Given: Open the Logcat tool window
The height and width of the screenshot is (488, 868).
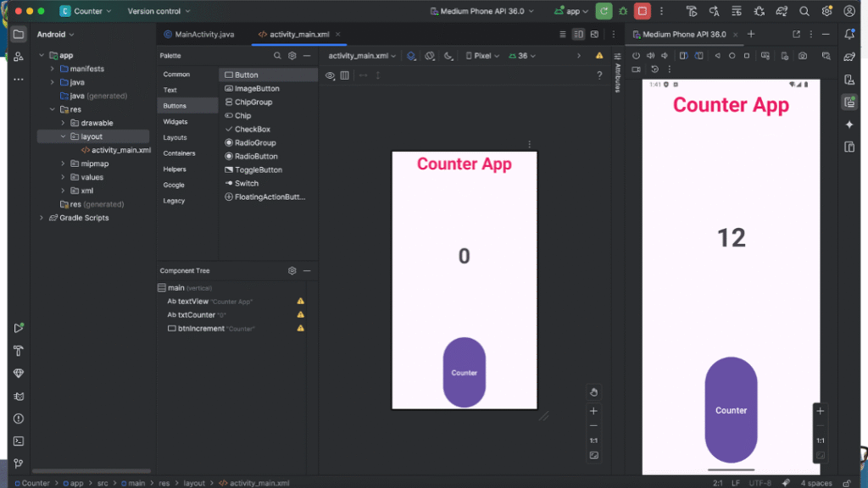Looking at the screenshot, I should pos(19,396).
